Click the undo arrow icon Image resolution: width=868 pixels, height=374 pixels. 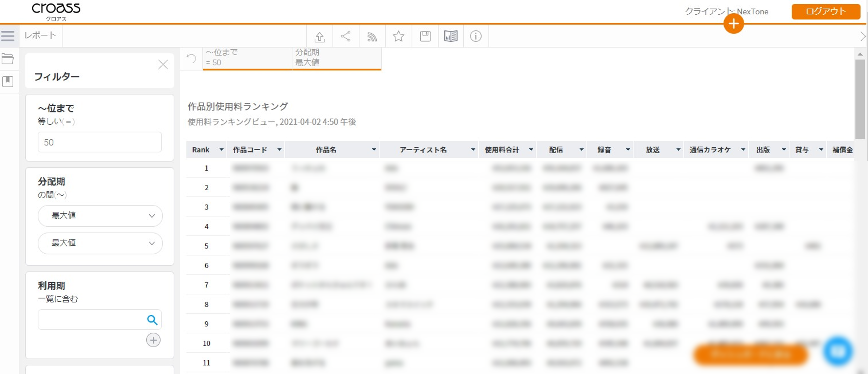191,59
